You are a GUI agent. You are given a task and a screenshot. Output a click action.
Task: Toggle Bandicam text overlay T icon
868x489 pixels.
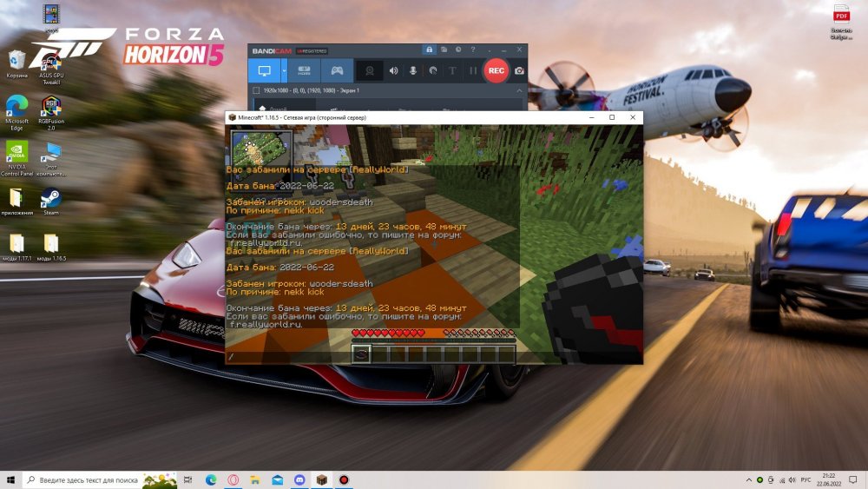pos(452,71)
